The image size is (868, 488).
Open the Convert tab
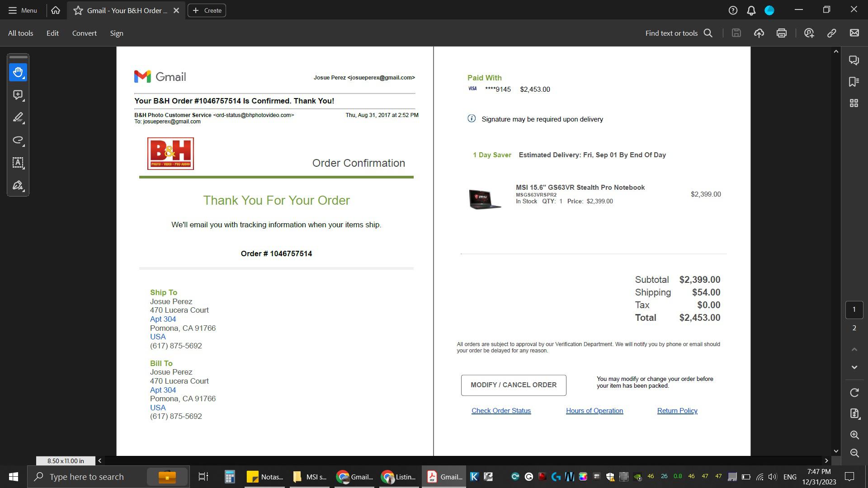tap(85, 33)
